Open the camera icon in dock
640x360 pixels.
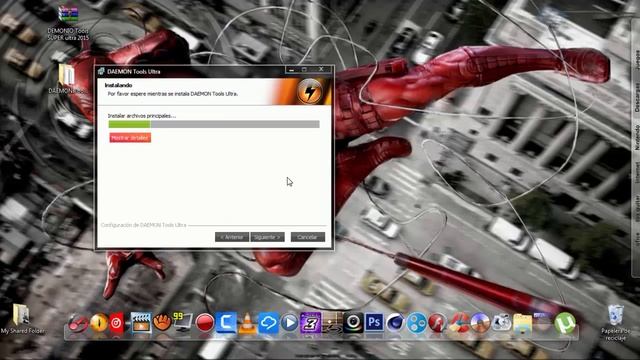[502, 323]
